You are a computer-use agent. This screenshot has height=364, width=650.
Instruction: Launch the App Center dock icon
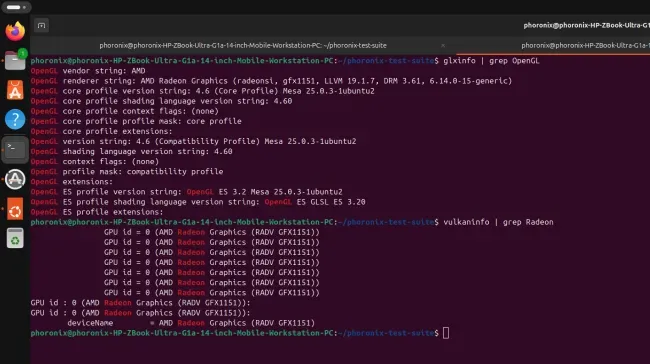15,90
